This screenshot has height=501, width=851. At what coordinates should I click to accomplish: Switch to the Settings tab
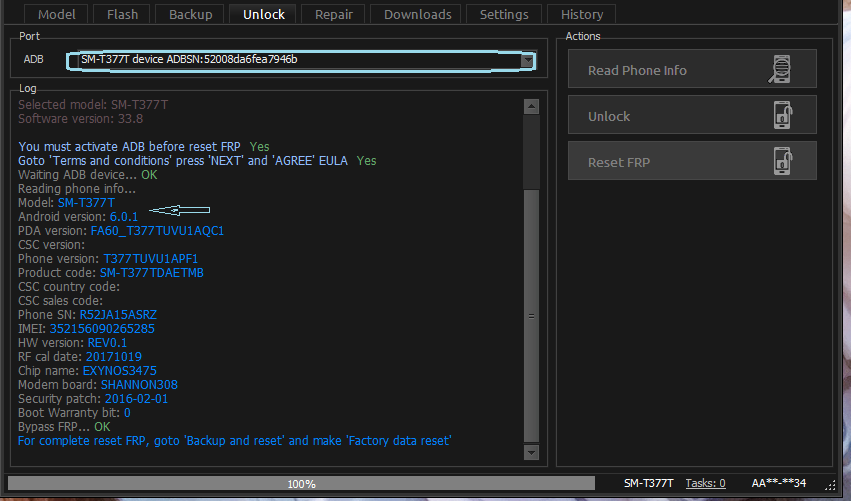tap(504, 14)
